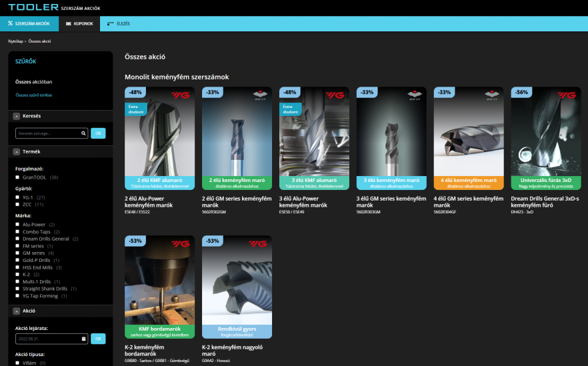Click -53% badge on Rendkívül gyors card
Viewport: 588px width, 366px height.
point(212,241)
